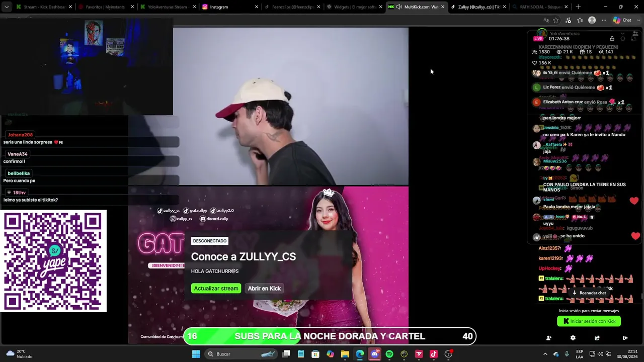This screenshot has width=644, height=362.
Task: Open File Explorer from taskbar
Action: [345, 354]
